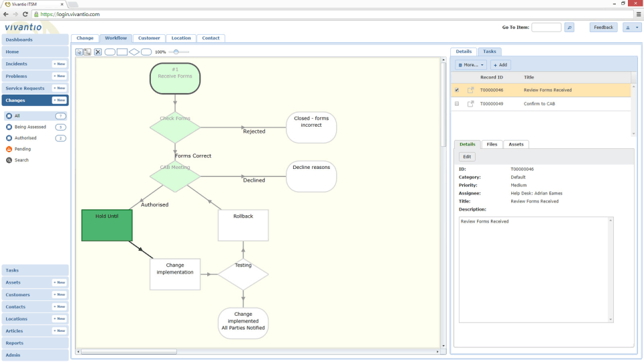This screenshot has height=362, width=644.
Task: Click the Feedback button
Action: point(603,27)
